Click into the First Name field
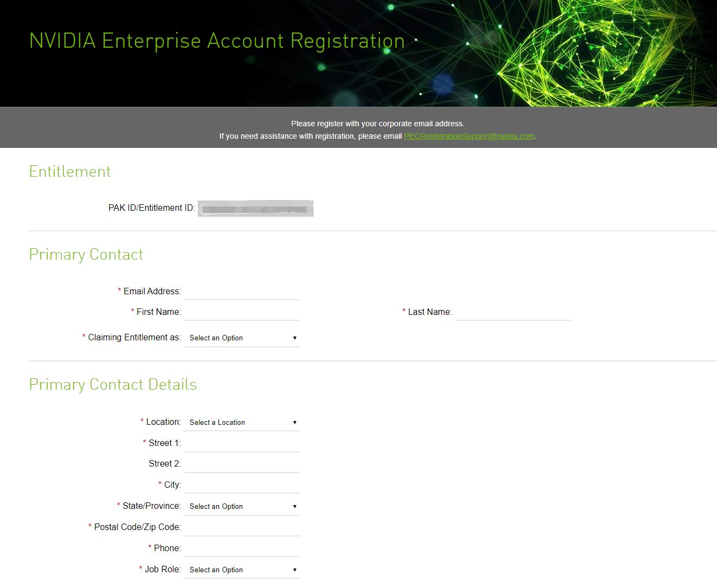Viewport: 717px width, 588px height. point(242,312)
